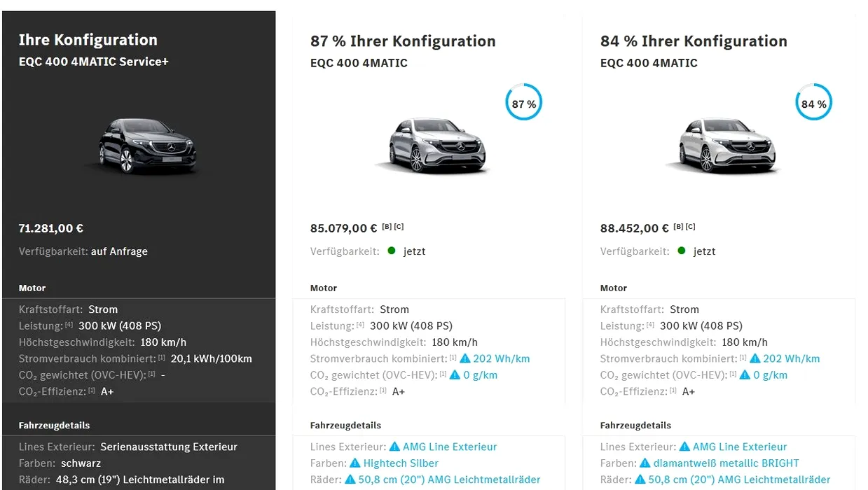Click warning icon next to diamantweiß metallic BRIGHT
Image resolution: width=868 pixels, height=490 pixels.
[x=645, y=463]
